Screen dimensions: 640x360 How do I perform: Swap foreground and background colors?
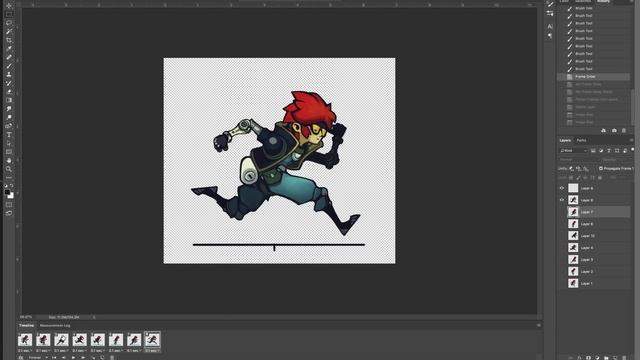[x=12, y=186]
